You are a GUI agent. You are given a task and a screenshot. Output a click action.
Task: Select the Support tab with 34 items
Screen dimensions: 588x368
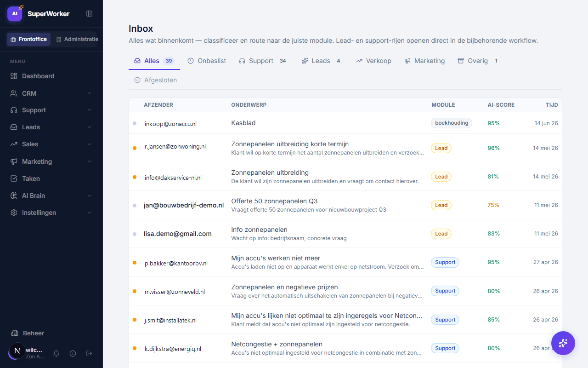pyautogui.click(x=263, y=61)
